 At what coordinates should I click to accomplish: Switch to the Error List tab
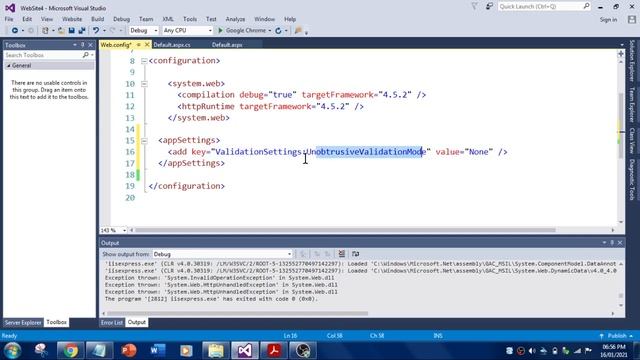(x=112, y=322)
